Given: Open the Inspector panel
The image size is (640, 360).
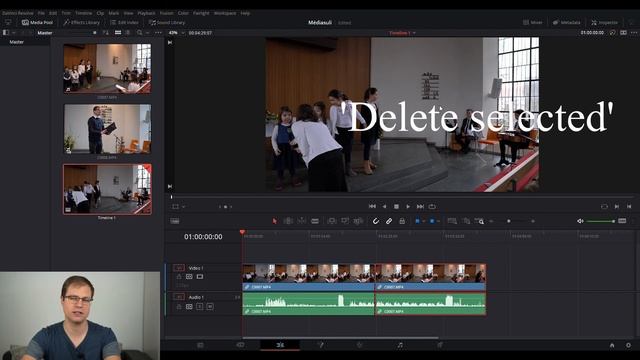Looking at the screenshot, I should 604,22.
